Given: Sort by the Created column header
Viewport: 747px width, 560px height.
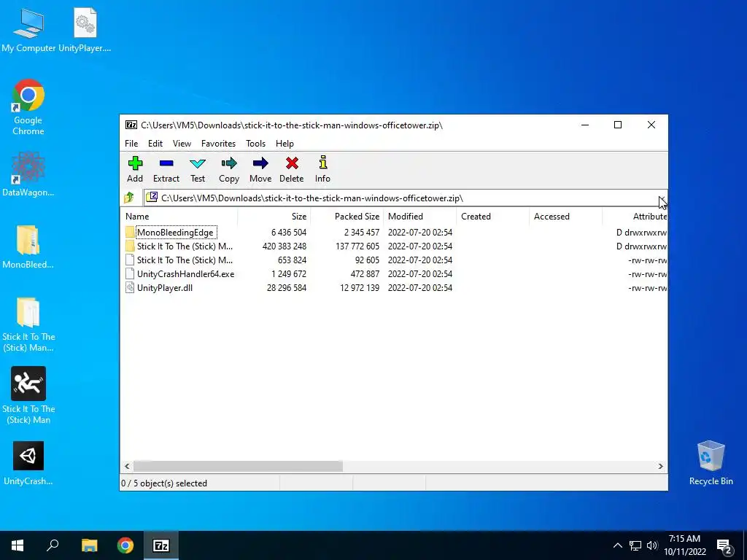Looking at the screenshot, I should click(x=492, y=216).
